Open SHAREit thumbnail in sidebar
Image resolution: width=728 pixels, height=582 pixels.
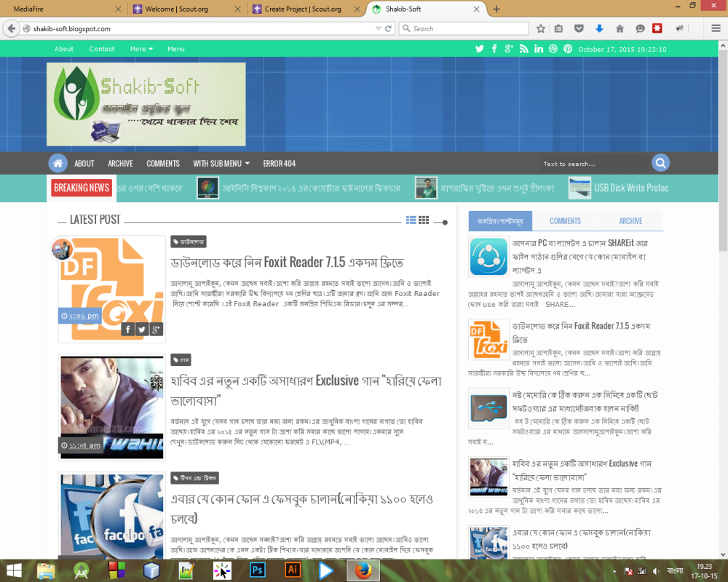point(488,257)
